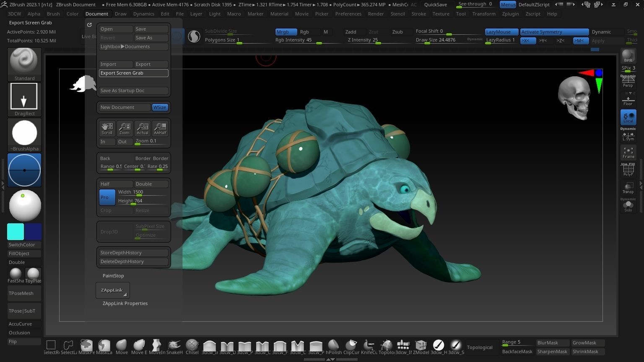This screenshot has height=362, width=644.
Task: Open the Lightbox Documents browser
Action: coord(133,46)
